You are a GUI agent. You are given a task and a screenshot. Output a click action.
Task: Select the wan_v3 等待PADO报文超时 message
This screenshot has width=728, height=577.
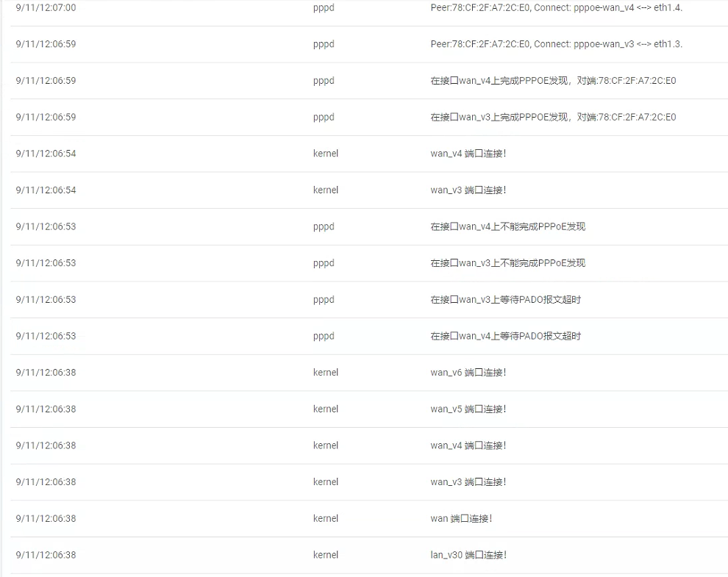(x=505, y=300)
